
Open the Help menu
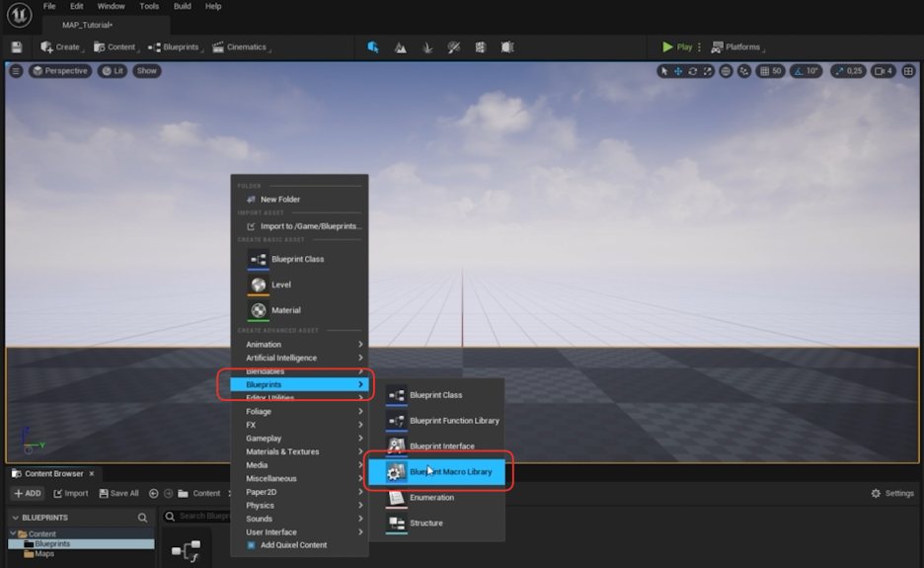[x=213, y=6]
